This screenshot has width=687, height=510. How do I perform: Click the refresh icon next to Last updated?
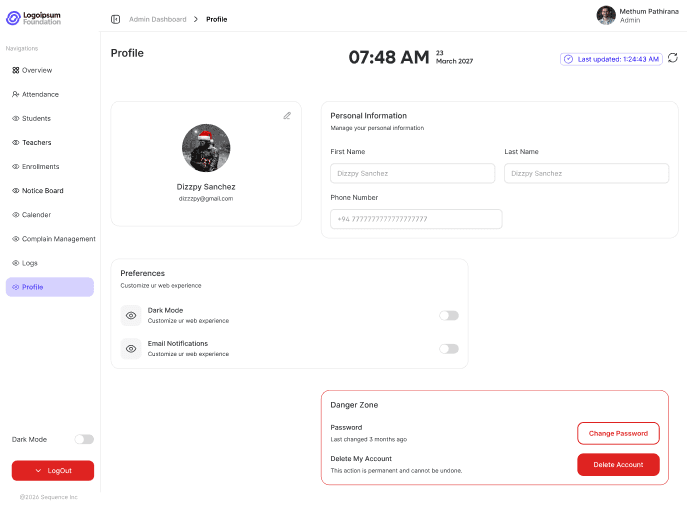click(673, 58)
